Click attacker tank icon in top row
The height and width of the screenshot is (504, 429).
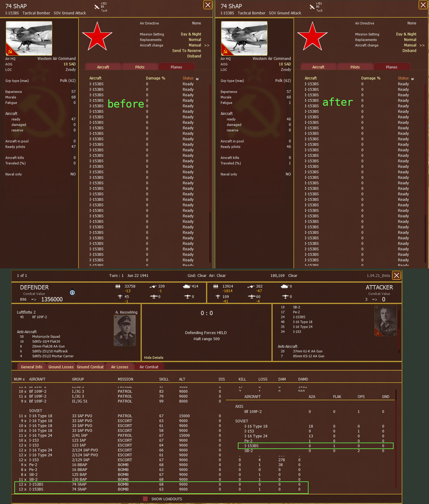point(285,286)
